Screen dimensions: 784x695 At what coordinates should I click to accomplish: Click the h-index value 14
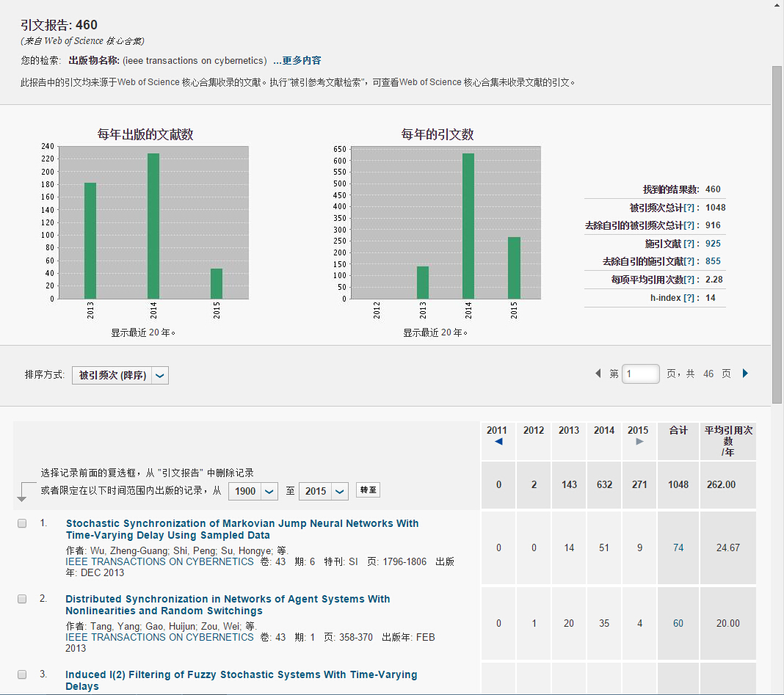pyautogui.click(x=710, y=297)
